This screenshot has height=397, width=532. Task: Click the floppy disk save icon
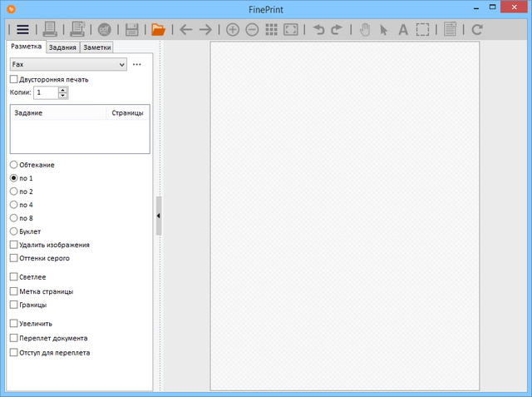point(132,29)
